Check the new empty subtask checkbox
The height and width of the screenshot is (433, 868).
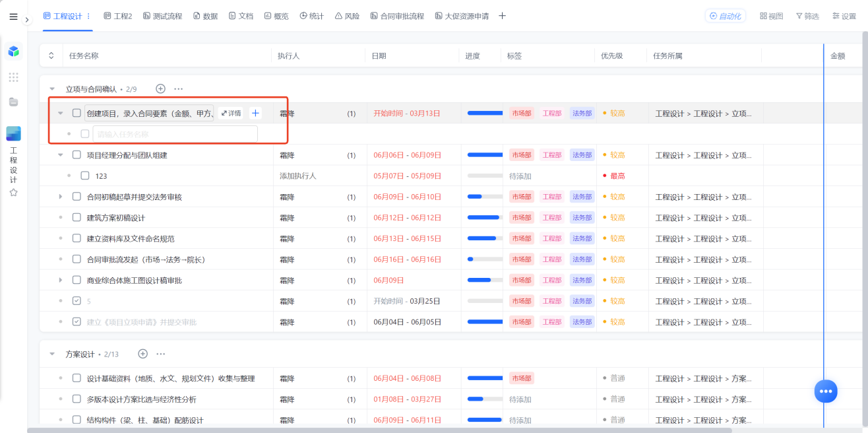click(84, 134)
